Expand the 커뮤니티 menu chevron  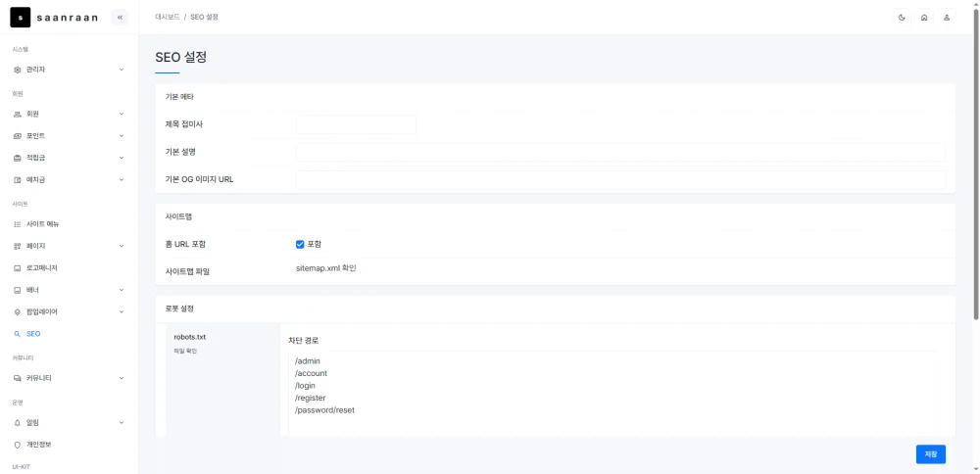122,378
